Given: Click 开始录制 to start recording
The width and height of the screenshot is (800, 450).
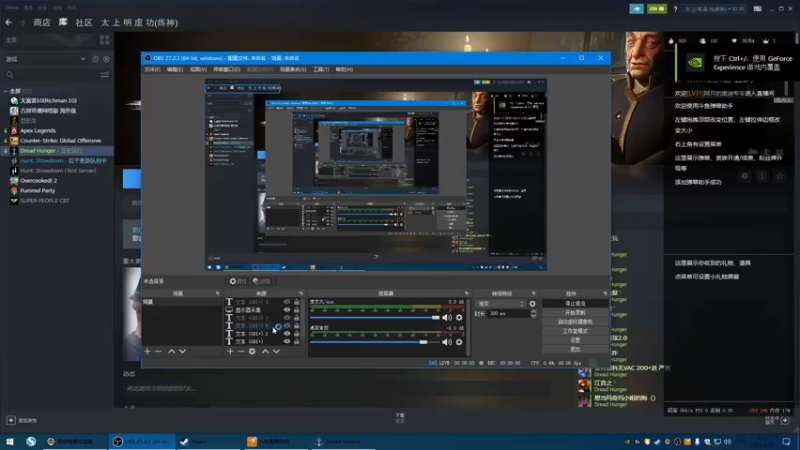Looking at the screenshot, I should (575, 312).
